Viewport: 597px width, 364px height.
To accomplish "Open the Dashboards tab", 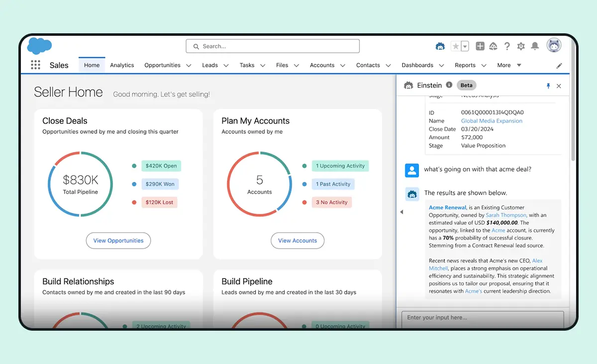I will (x=417, y=65).
